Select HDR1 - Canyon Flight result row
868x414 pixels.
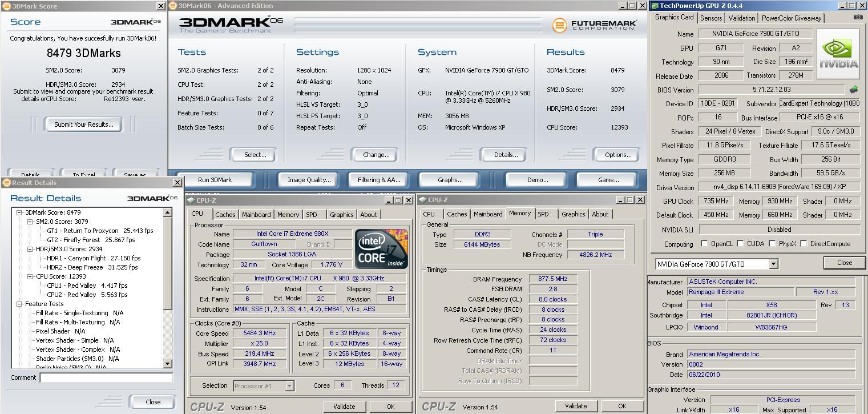[93, 258]
